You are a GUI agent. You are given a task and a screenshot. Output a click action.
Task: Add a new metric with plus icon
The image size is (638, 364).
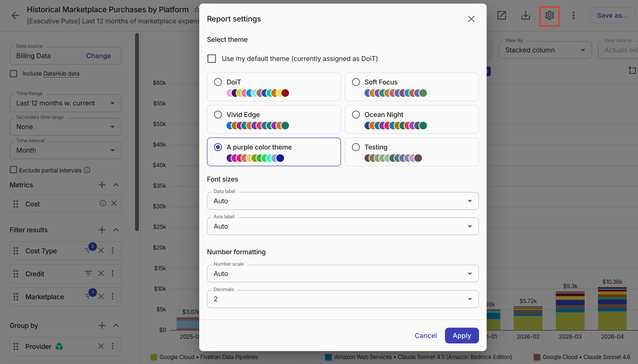click(102, 185)
